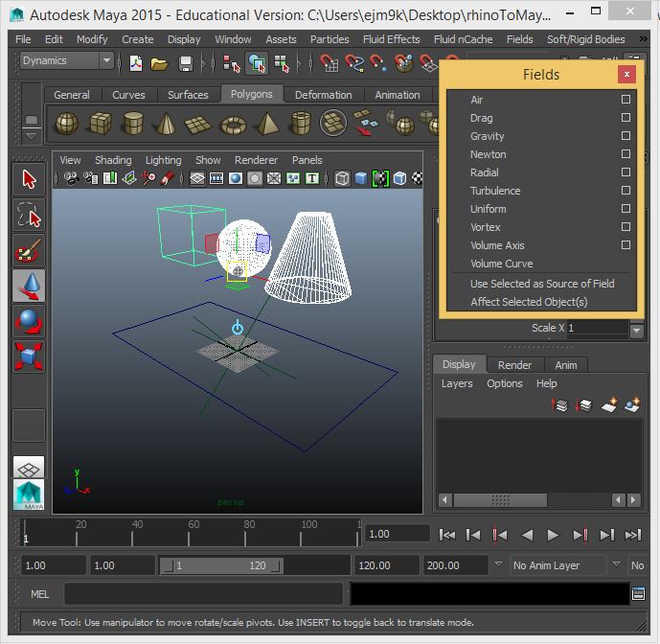The height and width of the screenshot is (644, 660).
Task: Activate the Rotate tool
Action: (x=29, y=321)
